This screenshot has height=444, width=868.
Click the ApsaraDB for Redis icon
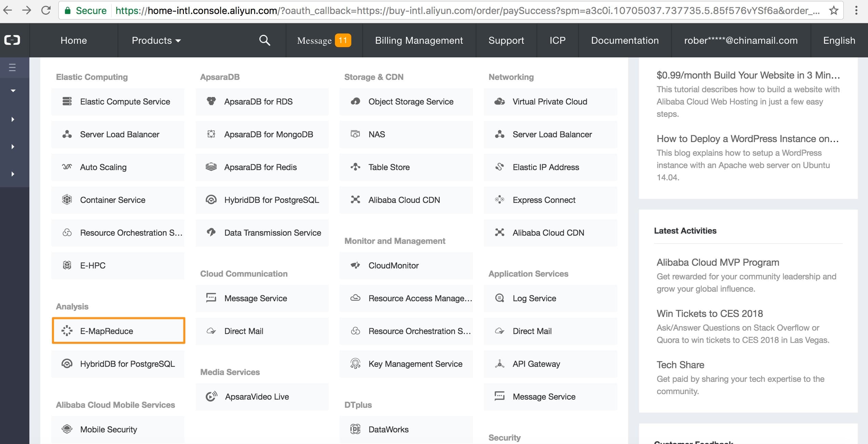point(211,167)
